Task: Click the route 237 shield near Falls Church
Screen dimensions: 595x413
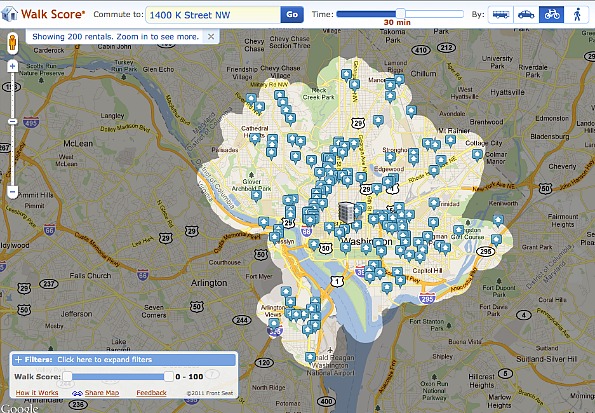Action: pos(49,284)
